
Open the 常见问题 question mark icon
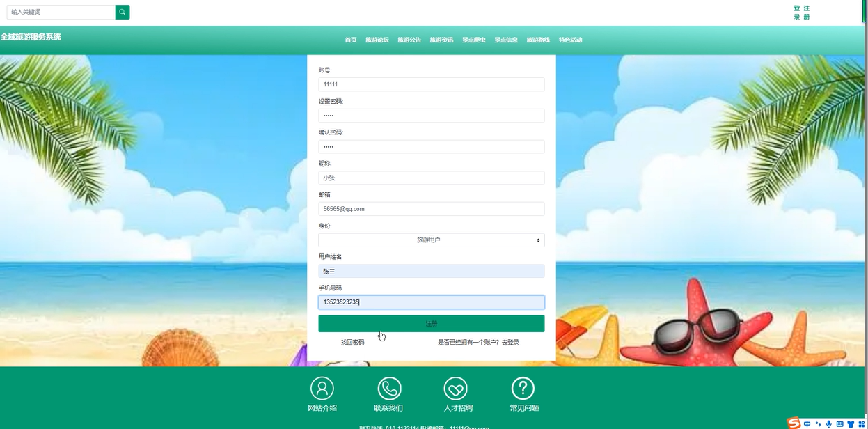523,388
